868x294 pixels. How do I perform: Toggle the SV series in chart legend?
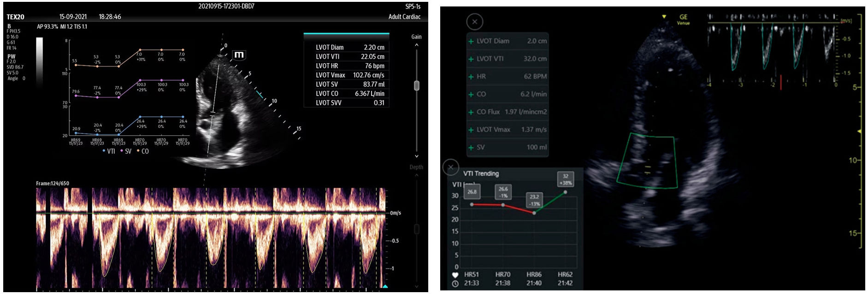[126, 151]
